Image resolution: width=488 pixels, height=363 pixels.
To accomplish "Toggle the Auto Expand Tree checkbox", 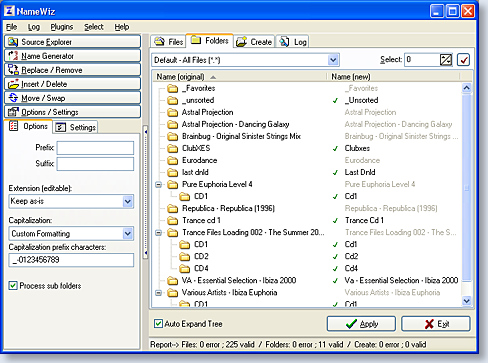I will click(x=158, y=323).
